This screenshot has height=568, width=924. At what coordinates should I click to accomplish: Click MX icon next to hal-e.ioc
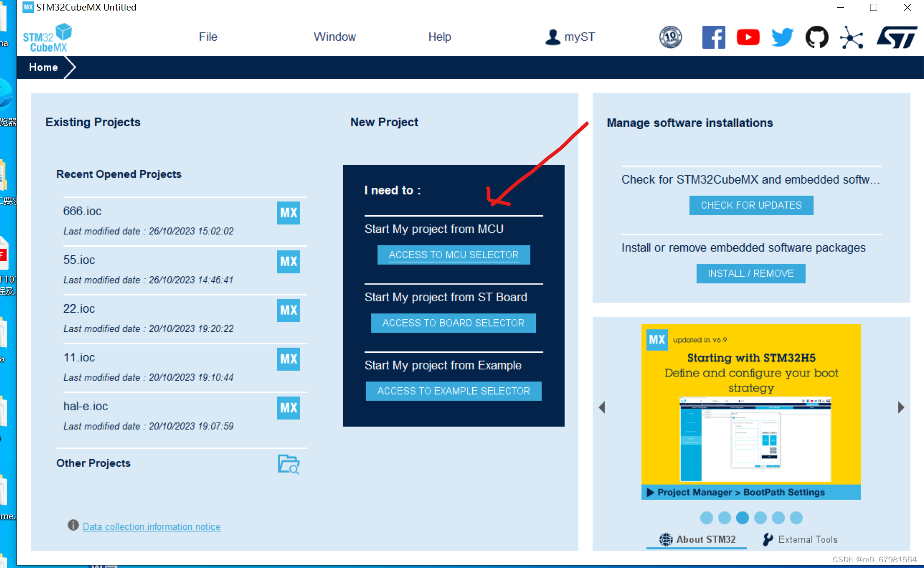(x=289, y=408)
